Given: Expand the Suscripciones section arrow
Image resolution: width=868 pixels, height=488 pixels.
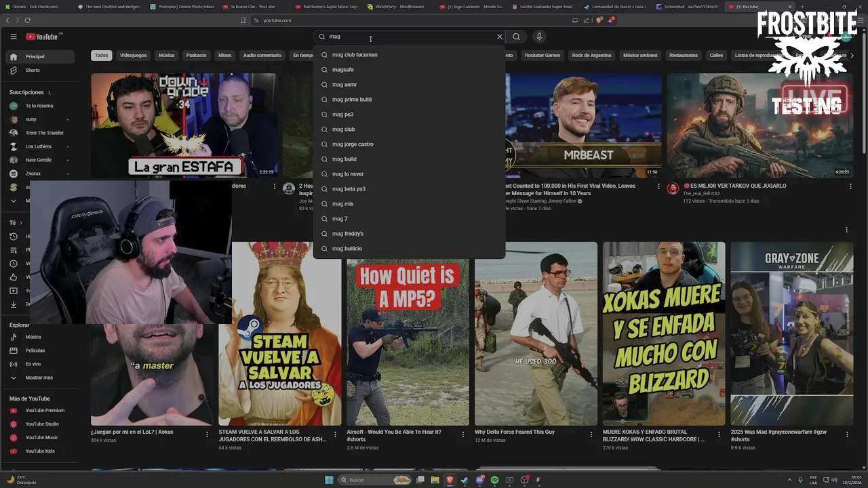Looking at the screenshot, I should click(49, 92).
